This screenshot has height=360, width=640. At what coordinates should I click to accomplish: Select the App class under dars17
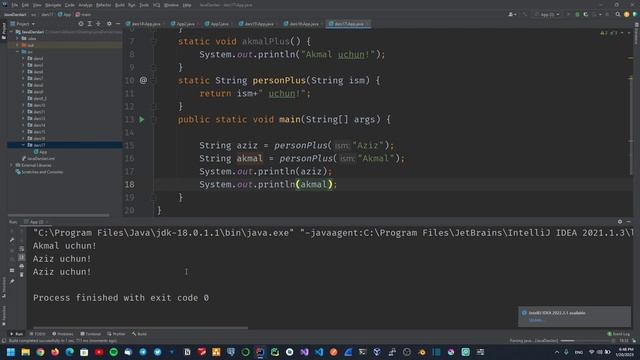(x=40, y=152)
